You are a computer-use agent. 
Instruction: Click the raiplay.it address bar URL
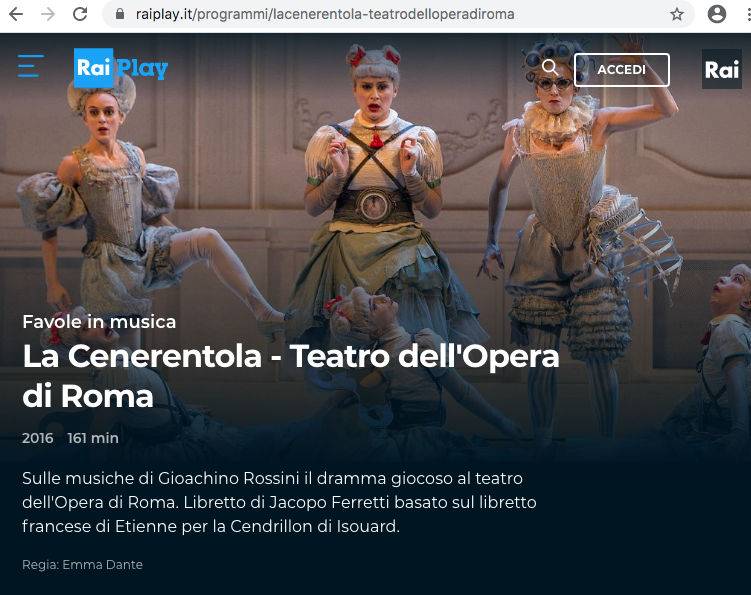325,14
